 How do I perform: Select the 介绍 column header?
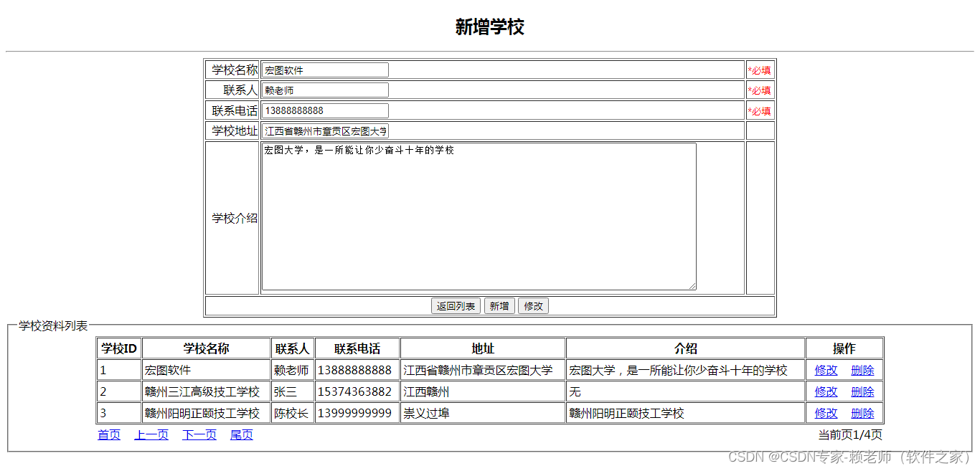[686, 348]
